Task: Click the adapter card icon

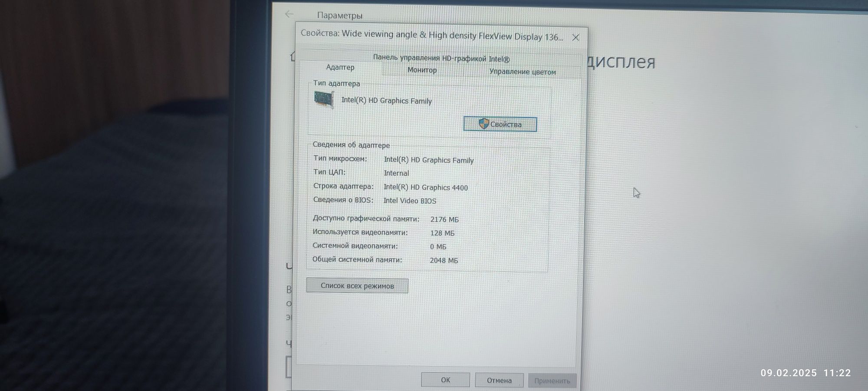Action: pos(324,99)
